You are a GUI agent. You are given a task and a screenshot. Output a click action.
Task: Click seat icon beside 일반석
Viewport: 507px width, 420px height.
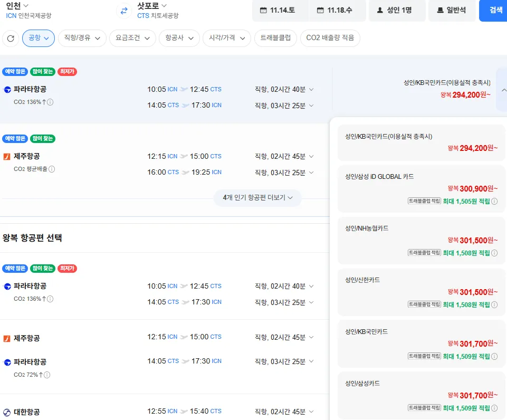(x=440, y=11)
